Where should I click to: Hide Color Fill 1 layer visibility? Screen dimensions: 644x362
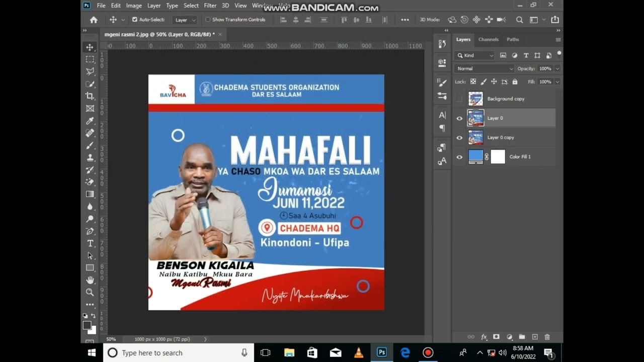[459, 157]
